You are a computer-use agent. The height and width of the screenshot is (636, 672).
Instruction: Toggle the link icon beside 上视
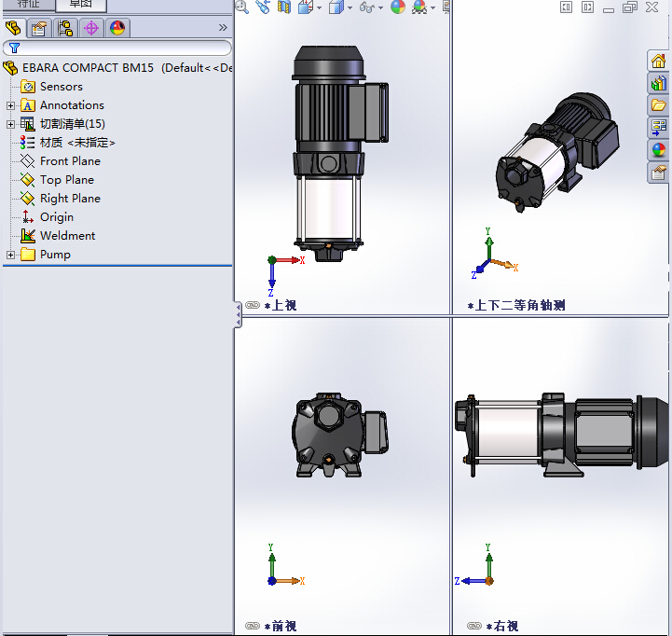click(x=253, y=305)
